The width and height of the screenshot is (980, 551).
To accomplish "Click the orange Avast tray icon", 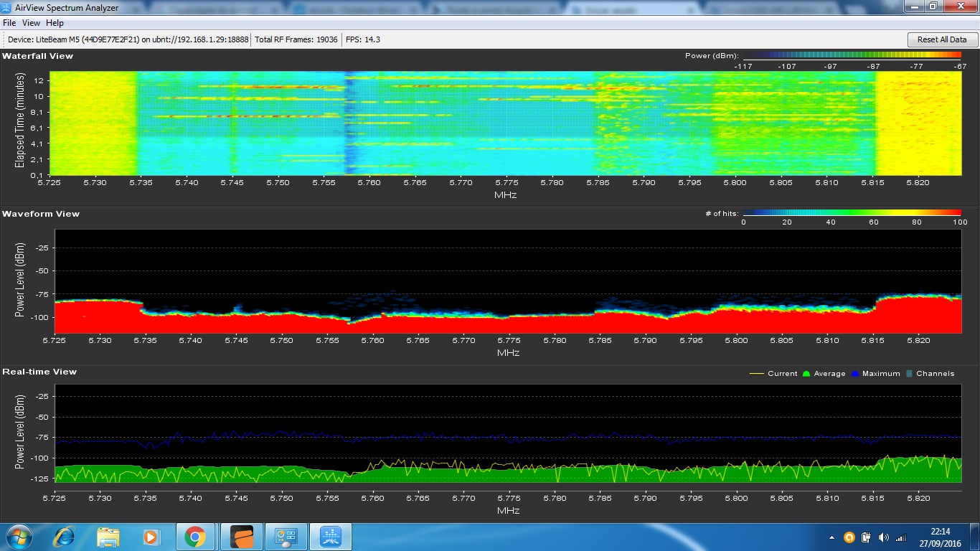I will click(x=849, y=537).
